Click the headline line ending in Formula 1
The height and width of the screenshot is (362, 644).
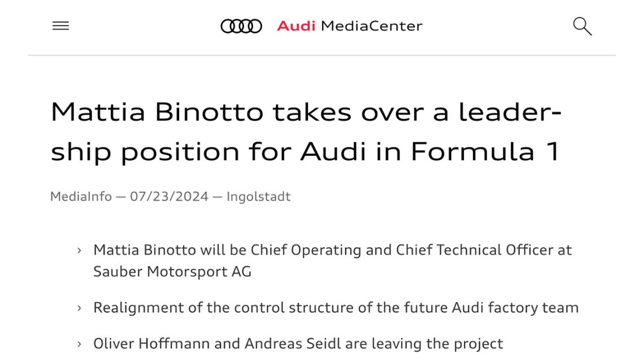pos(305,151)
